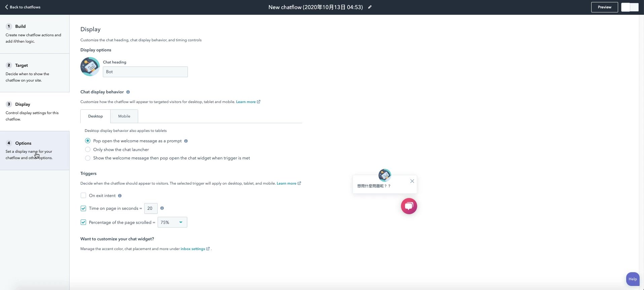Click the bot avatar next to Chat heading

click(90, 67)
